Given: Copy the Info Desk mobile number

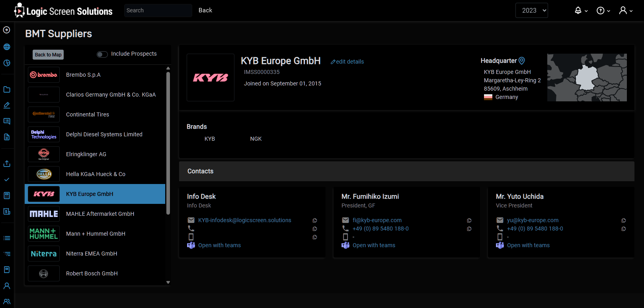Looking at the screenshot, I should click(x=315, y=237).
